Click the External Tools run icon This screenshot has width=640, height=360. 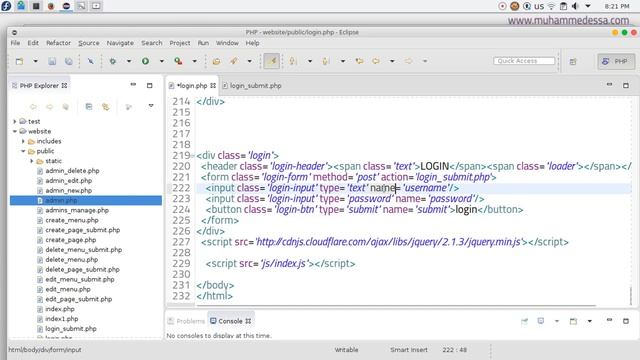pyautogui.click(x=178, y=61)
